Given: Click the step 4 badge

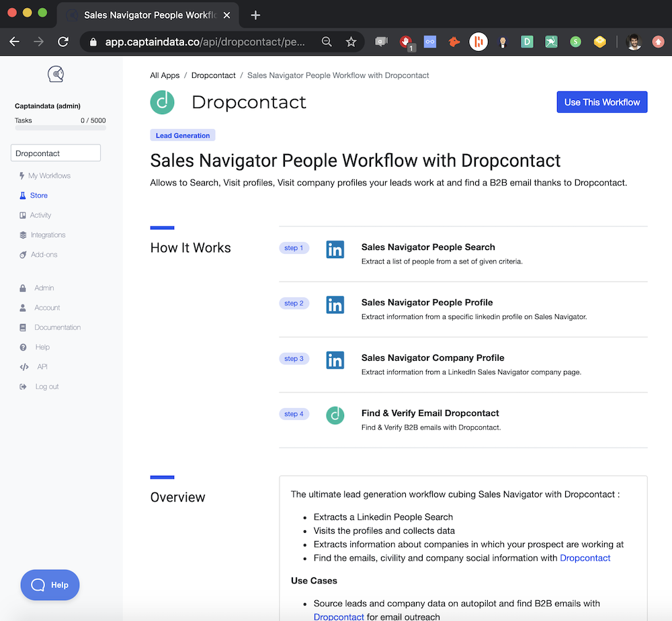Looking at the screenshot, I should coord(294,414).
